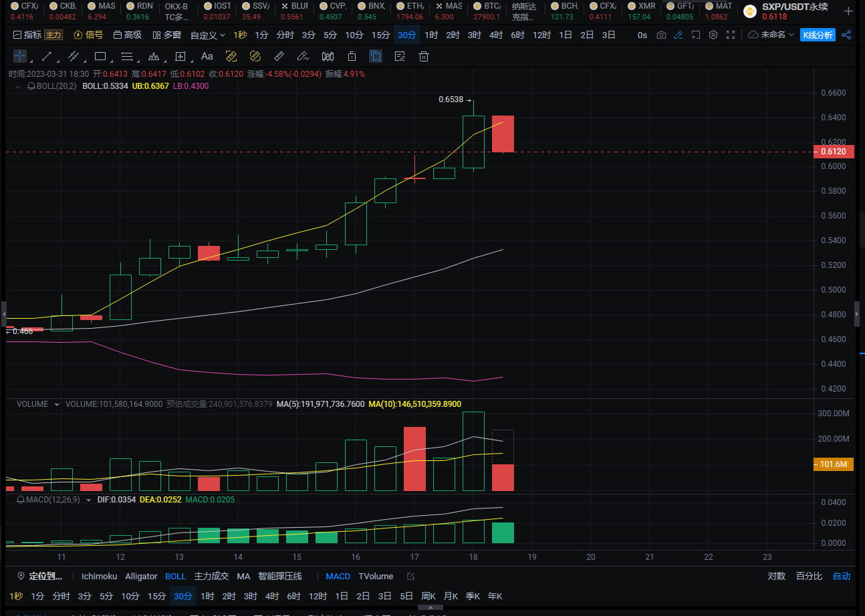Screen dimensions: 865x616
Task: Click the ruler measurement tool
Action: point(279,56)
